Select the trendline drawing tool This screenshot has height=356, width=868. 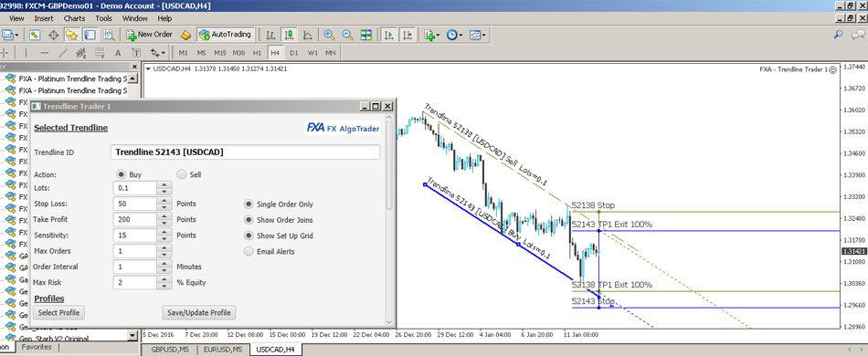[63, 53]
